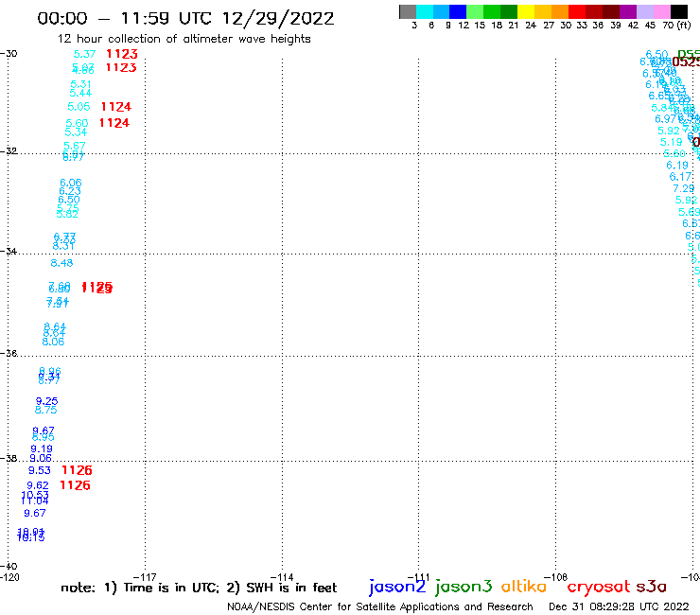Select the wave height value 6.06

click(71, 183)
